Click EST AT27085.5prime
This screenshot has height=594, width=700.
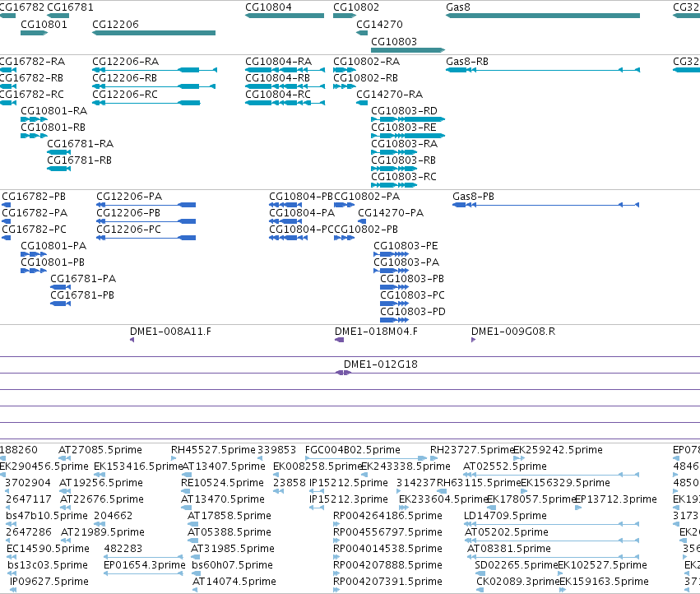100,450
